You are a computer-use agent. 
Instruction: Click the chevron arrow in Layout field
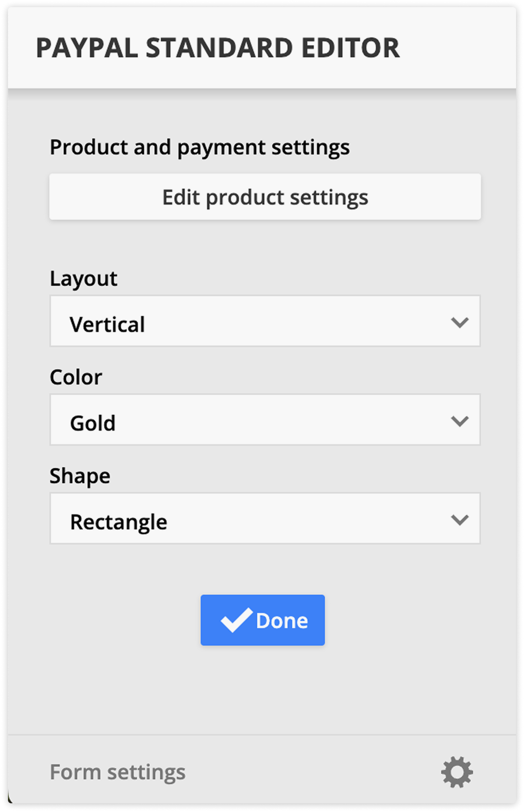coord(460,322)
